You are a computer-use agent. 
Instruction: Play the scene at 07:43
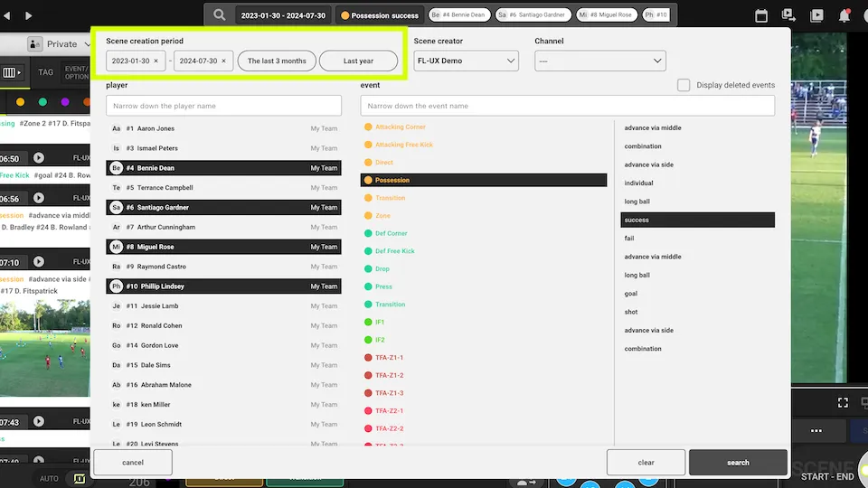38,422
